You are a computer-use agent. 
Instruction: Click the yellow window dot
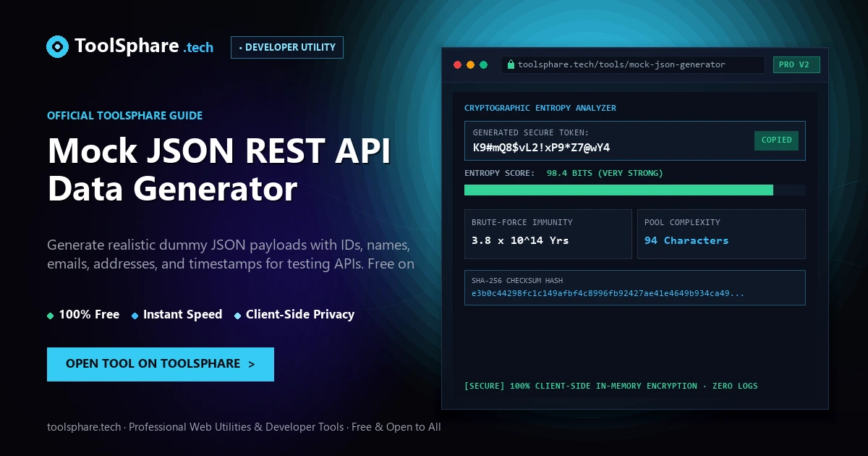(470, 64)
